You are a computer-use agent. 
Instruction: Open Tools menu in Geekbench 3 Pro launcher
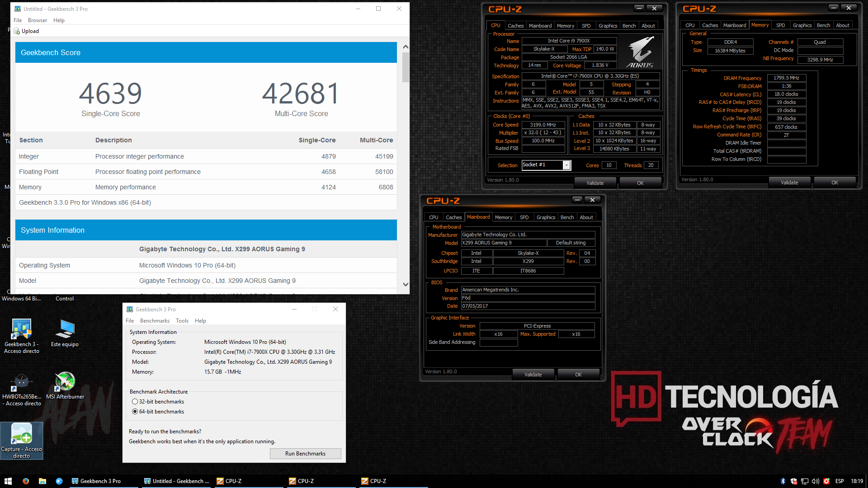[182, 321]
